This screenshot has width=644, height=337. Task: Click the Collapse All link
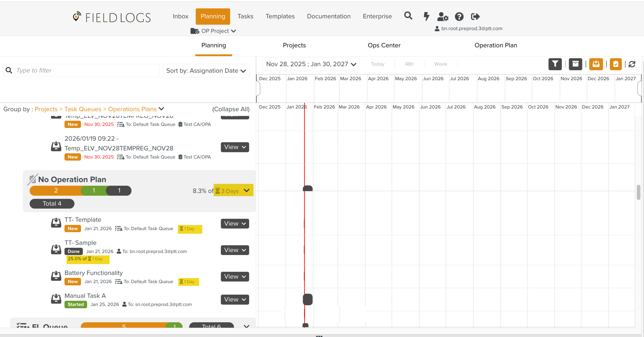pyautogui.click(x=231, y=109)
